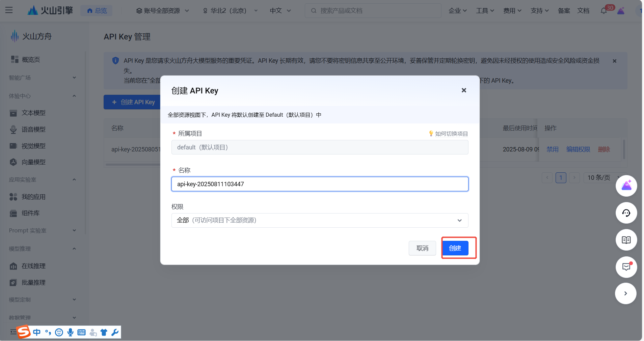Expand the 智能广场 section

pyautogui.click(x=43, y=78)
